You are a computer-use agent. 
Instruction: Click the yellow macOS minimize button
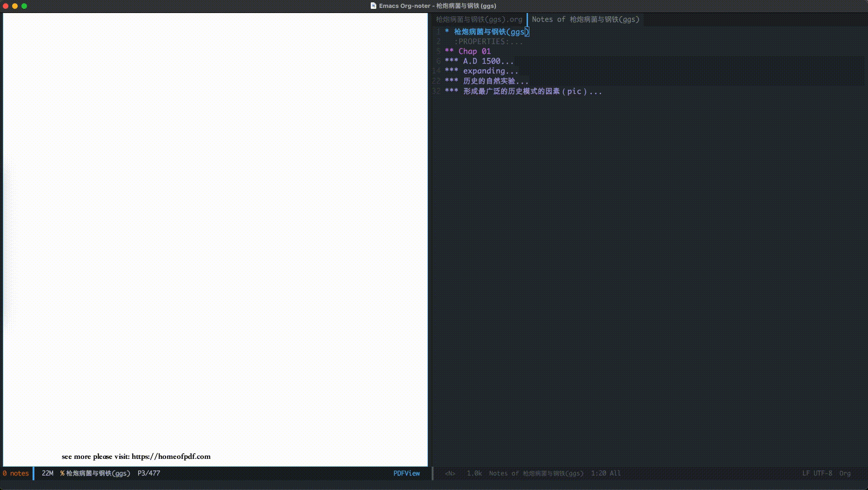coord(15,6)
